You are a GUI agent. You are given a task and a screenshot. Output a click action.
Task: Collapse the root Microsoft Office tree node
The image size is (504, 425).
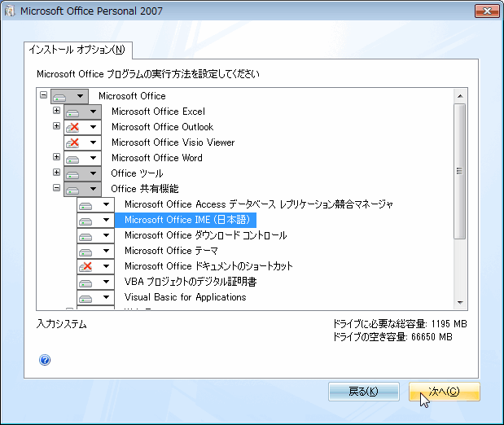[43, 95]
